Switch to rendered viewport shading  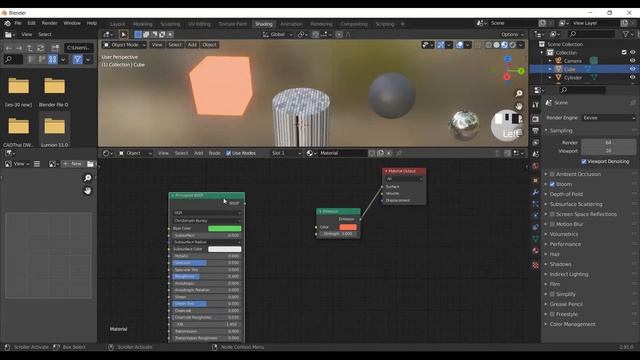click(x=513, y=45)
